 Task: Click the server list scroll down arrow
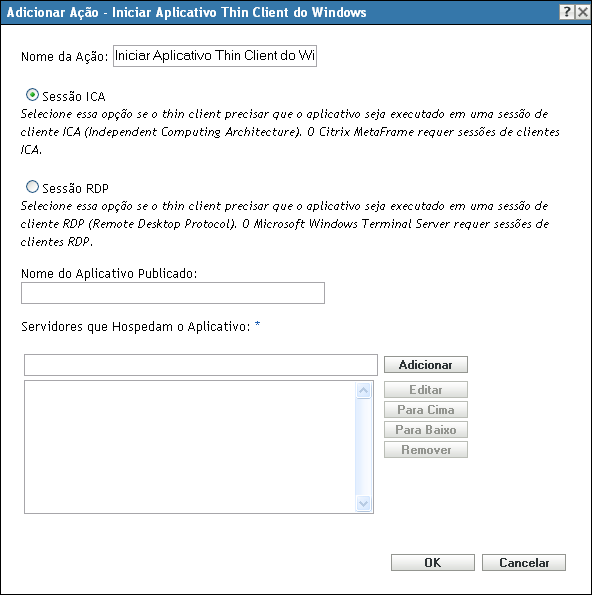tap(364, 504)
